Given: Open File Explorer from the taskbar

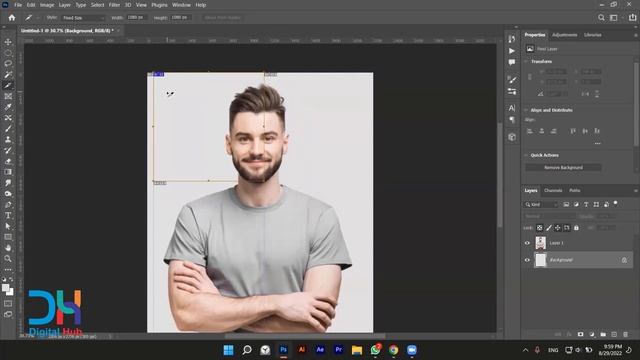Looking at the screenshot, I should (x=357, y=350).
